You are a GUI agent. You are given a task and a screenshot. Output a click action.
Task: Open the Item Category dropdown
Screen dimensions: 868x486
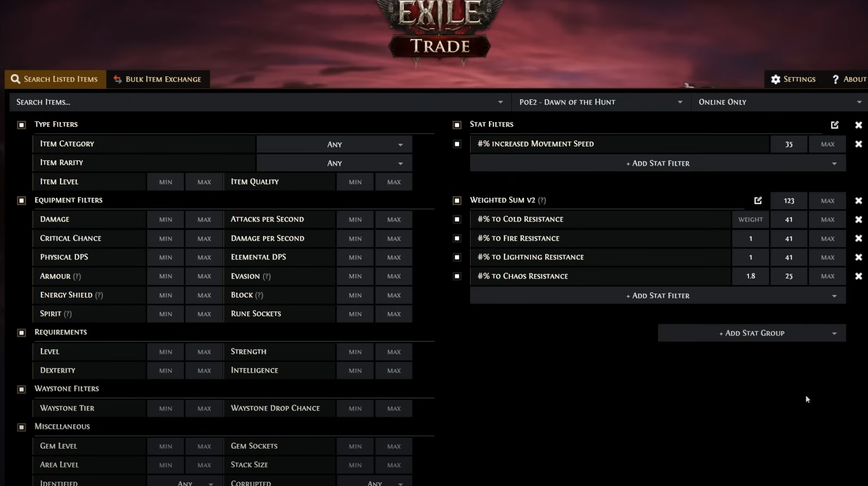point(334,144)
